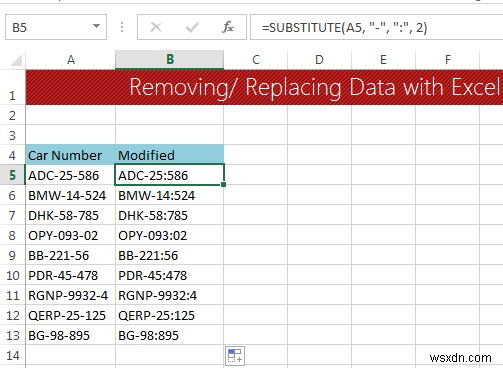This screenshot has width=503, height=368.
Task: Select row 3 header
Action: tap(13, 135)
